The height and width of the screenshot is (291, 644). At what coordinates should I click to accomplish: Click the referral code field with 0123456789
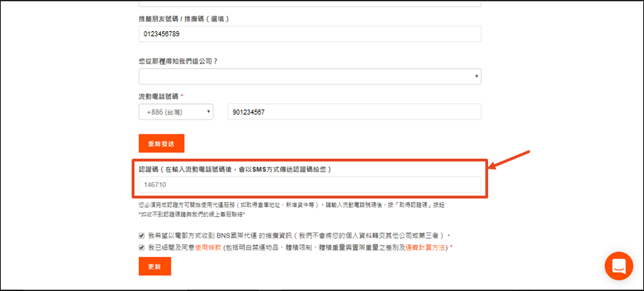point(310,34)
